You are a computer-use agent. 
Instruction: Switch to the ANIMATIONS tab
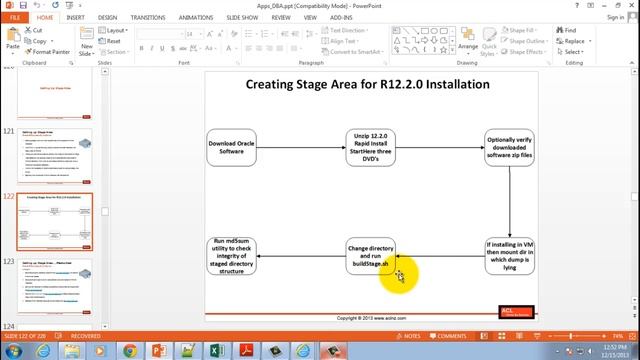[196, 18]
